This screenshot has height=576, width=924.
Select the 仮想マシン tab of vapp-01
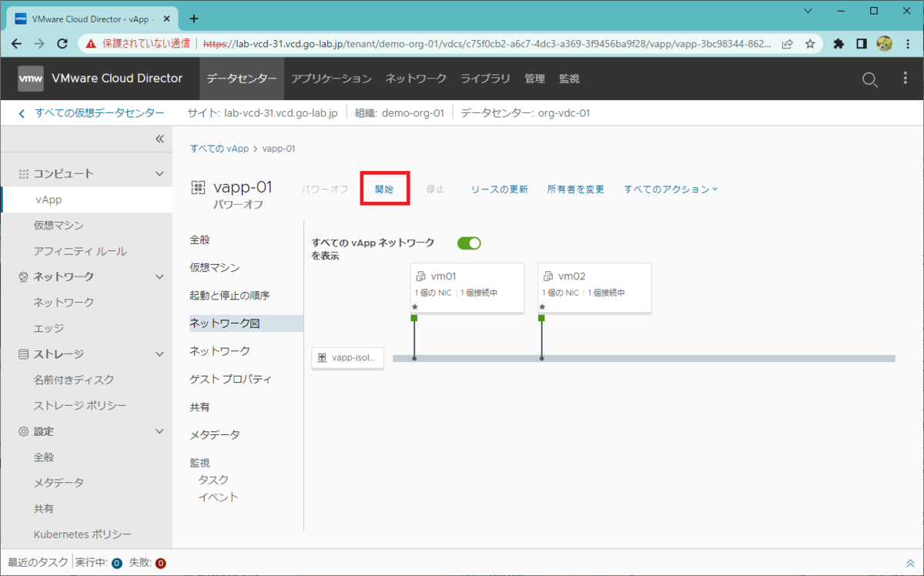point(215,267)
